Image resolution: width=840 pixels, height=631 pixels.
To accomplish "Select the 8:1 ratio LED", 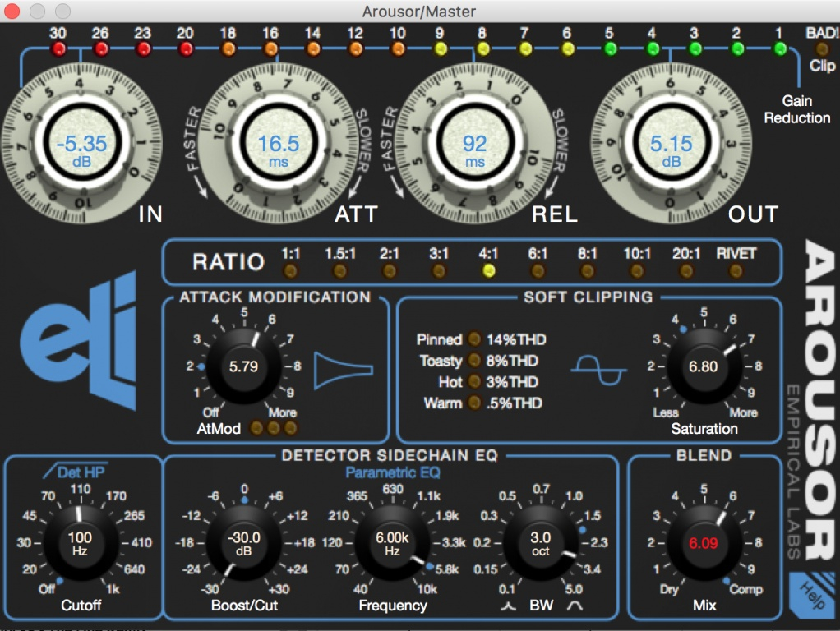I will tap(587, 271).
